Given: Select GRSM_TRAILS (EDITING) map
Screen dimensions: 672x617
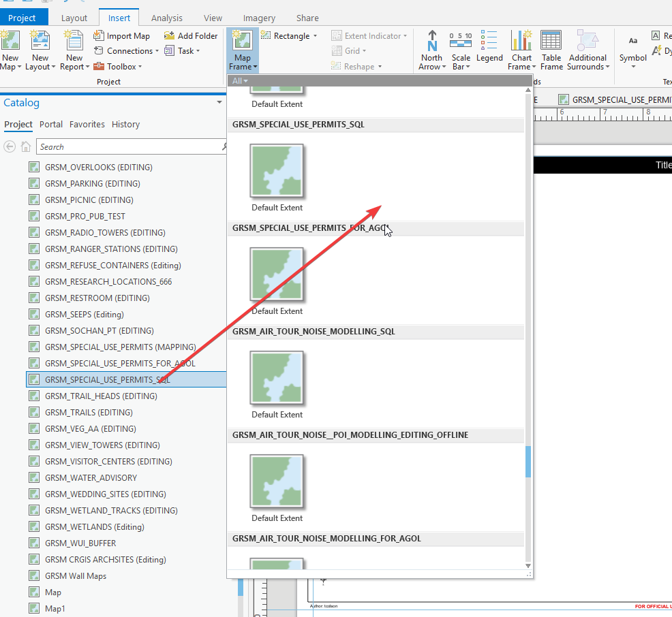Looking at the screenshot, I should point(89,412).
